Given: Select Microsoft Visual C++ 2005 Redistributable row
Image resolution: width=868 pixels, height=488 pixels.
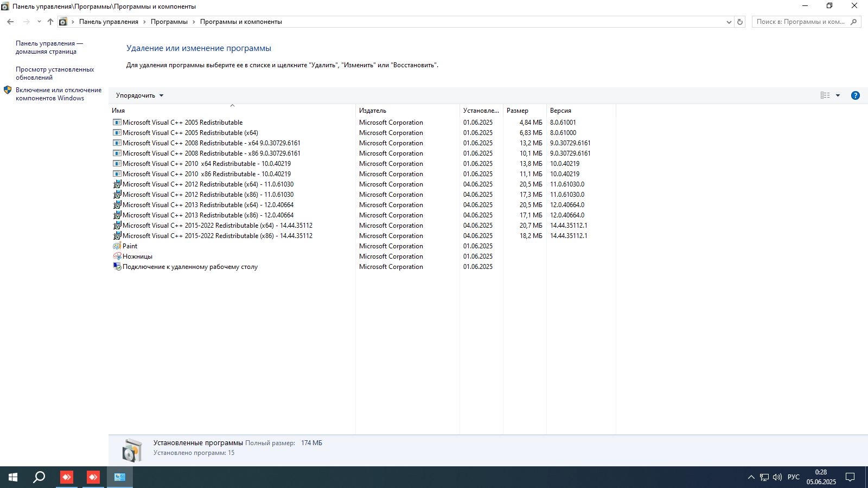Looking at the screenshot, I should click(x=362, y=123).
